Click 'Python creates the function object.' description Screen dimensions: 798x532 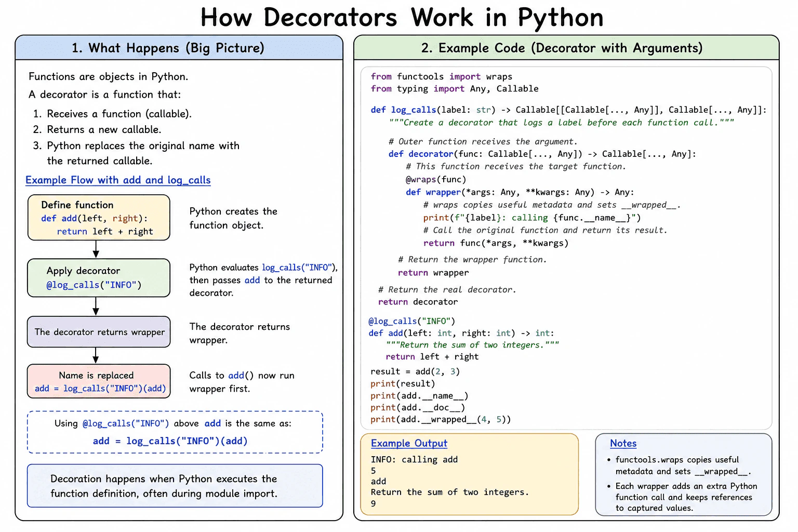click(x=233, y=218)
